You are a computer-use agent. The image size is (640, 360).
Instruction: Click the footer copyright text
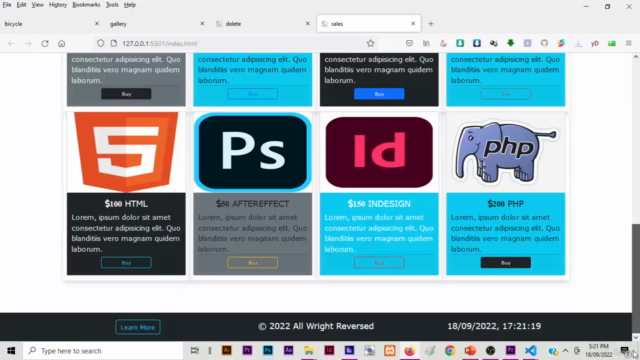[x=316, y=326]
